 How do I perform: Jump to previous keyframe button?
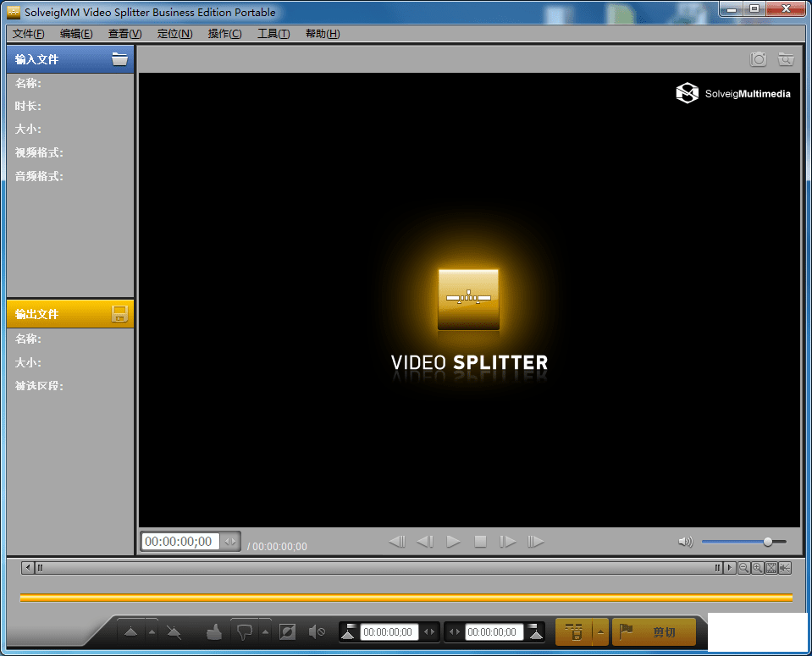click(397, 542)
